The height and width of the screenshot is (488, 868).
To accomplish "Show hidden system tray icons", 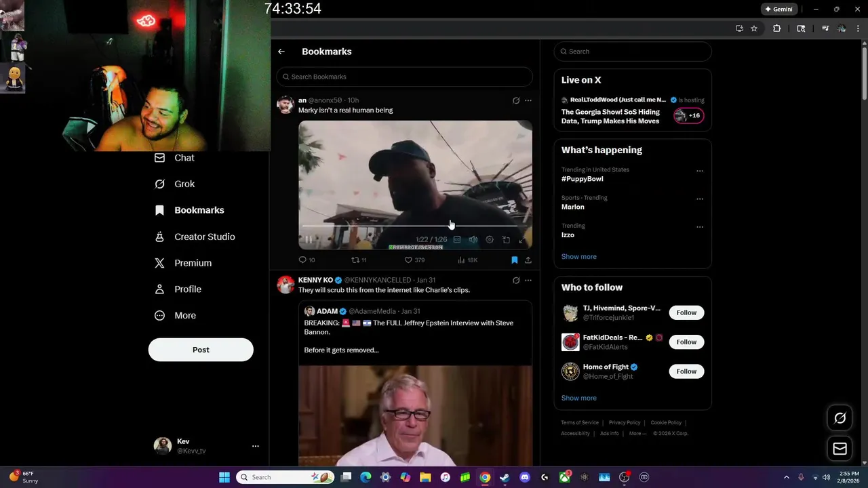I will [787, 477].
